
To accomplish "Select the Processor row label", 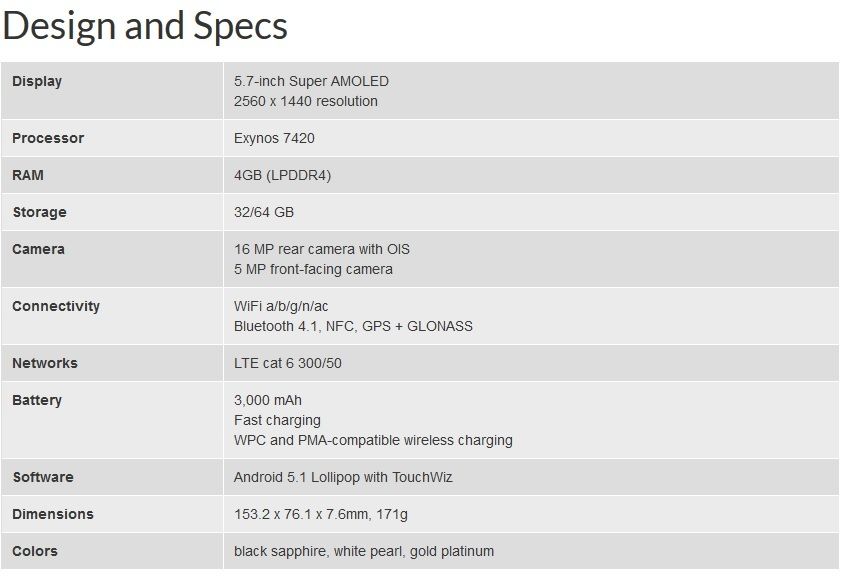I will 48,138.
